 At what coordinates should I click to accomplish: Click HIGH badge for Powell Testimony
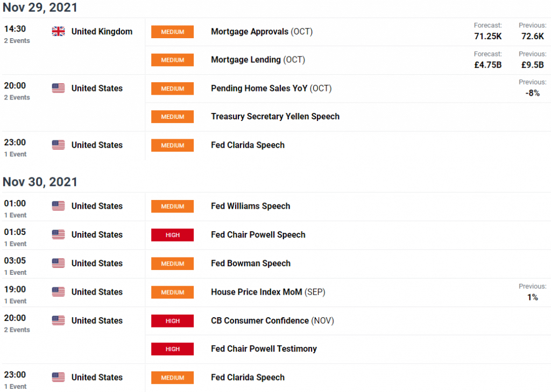click(173, 349)
